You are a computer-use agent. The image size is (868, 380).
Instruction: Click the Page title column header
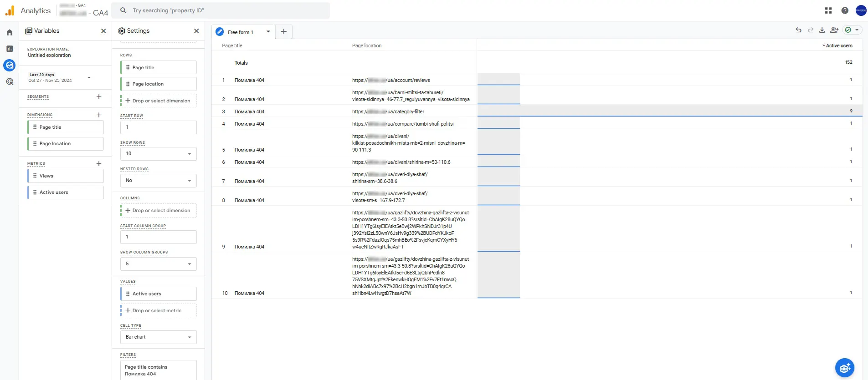[x=232, y=46]
